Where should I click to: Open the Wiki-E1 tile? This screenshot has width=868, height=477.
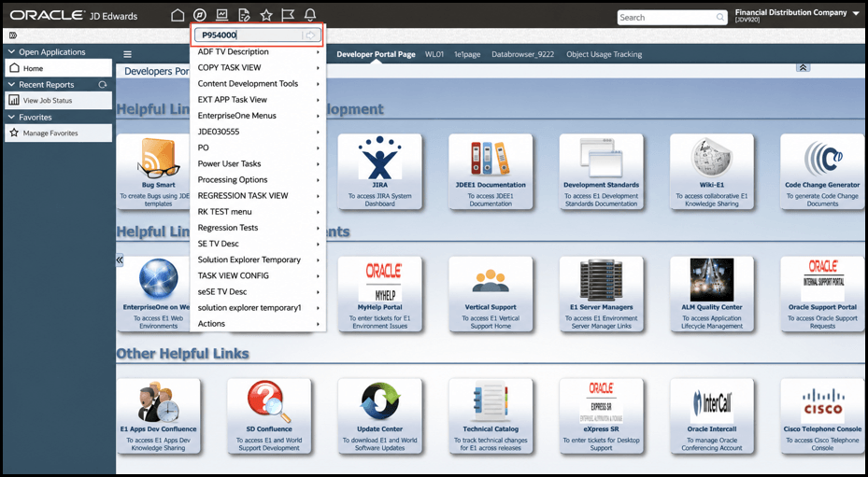(712, 172)
